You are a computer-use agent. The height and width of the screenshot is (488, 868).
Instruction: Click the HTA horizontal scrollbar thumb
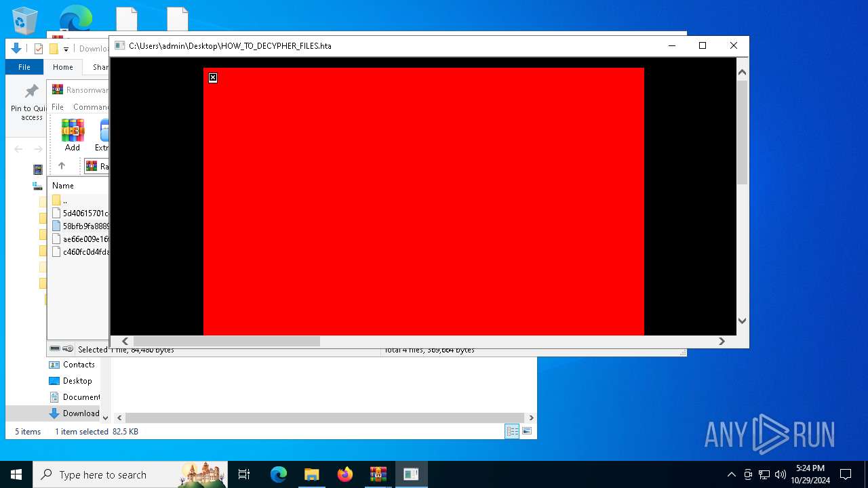226,342
